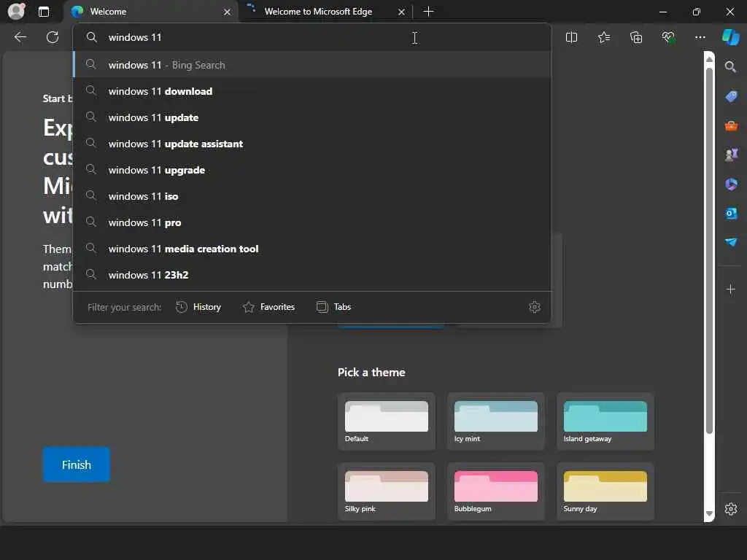Open the sidebar Games icon
Screen dimensions: 747x560
pos(731,155)
